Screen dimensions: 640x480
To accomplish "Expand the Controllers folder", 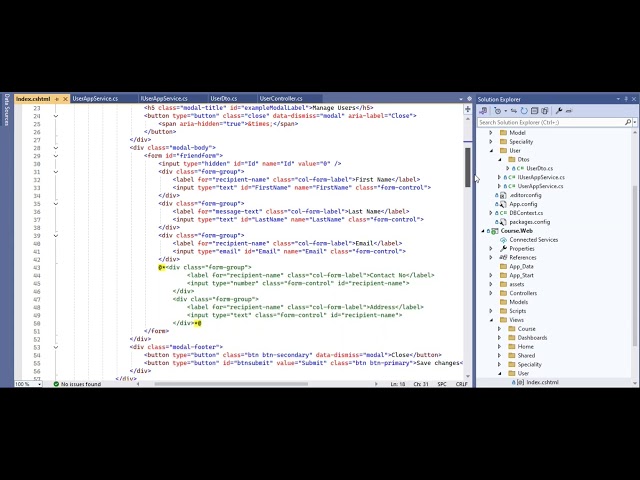I will tap(491, 293).
